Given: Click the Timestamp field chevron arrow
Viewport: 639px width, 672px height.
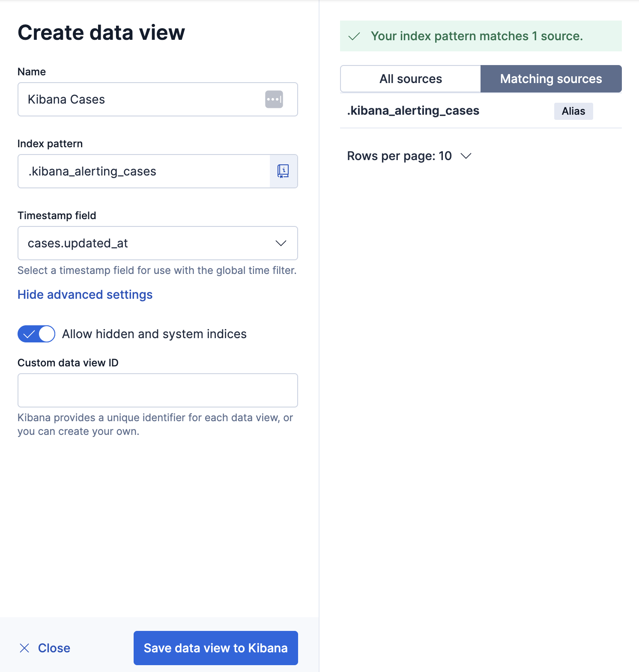Looking at the screenshot, I should (x=281, y=243).
